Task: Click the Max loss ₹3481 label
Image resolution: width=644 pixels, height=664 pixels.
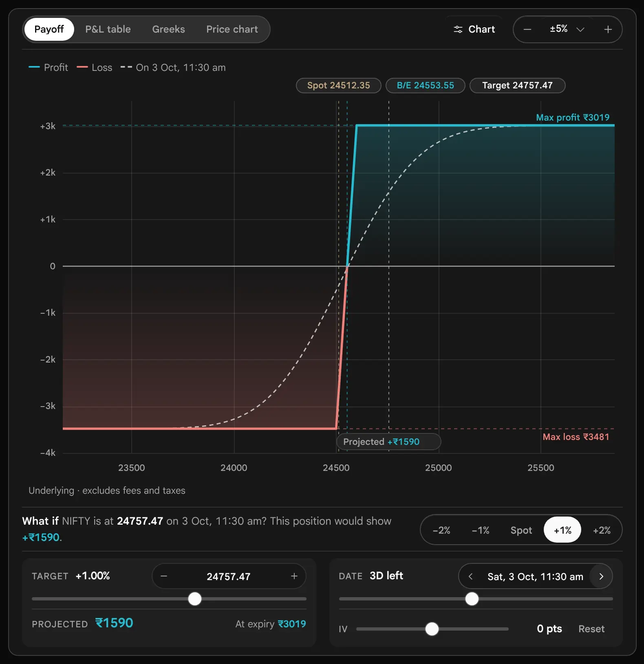Action: point(576,437)
